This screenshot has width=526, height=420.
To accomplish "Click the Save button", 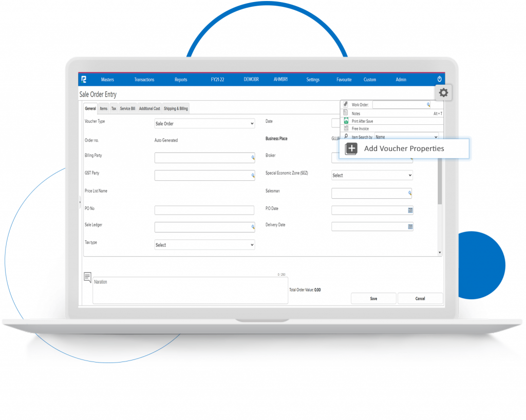I will (x=373, y=298).
